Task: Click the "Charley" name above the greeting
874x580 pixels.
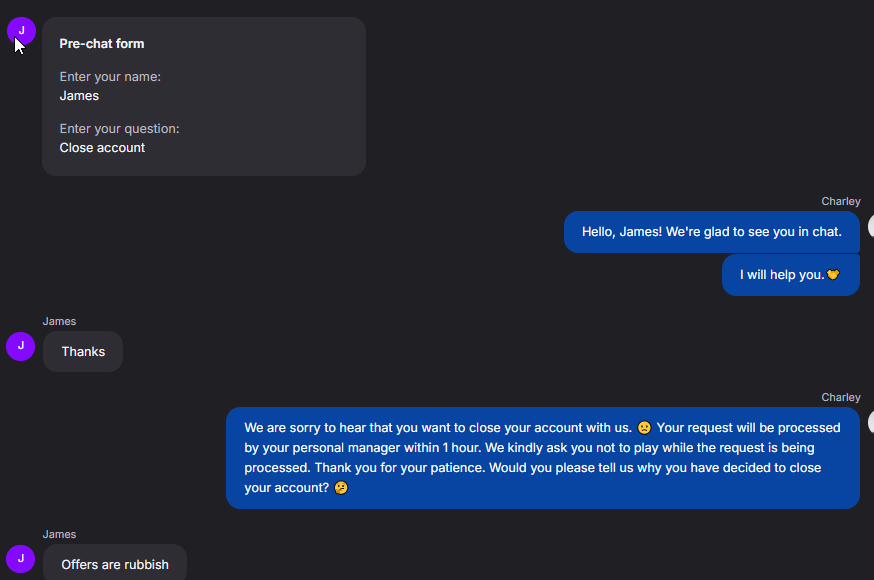Action: 841,202
